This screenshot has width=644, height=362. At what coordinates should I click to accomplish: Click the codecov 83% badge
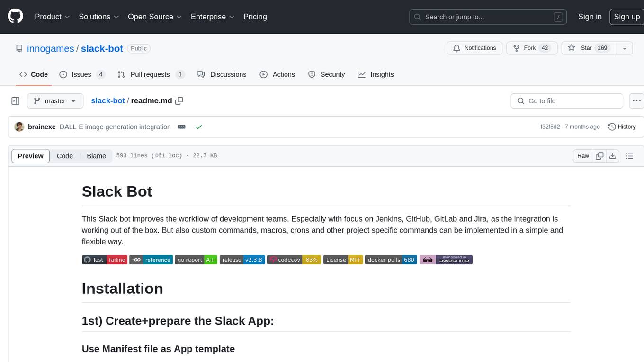coord(294,260)
